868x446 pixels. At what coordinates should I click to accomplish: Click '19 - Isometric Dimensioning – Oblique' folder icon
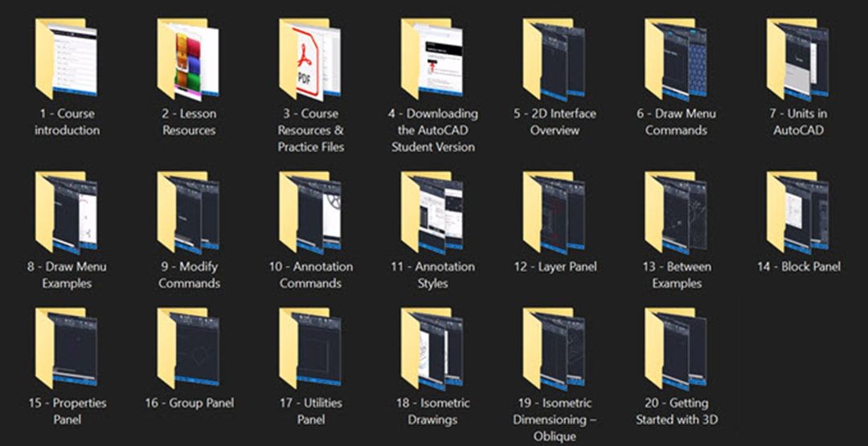tap(554, 349)
